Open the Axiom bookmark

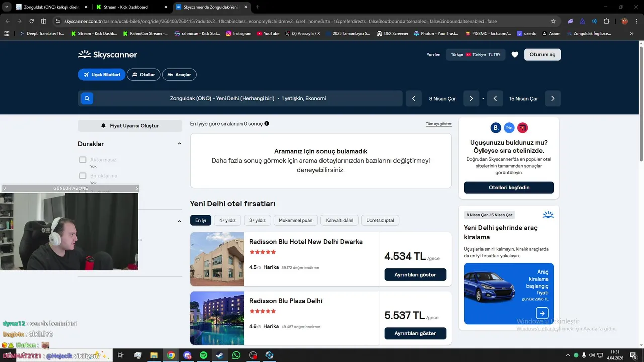coord(551,33)
